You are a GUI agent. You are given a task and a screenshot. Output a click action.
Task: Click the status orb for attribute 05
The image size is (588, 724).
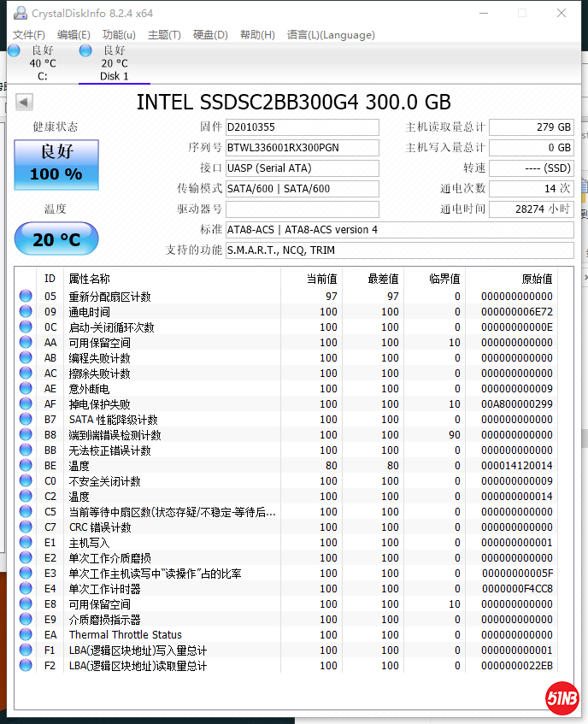26,297
